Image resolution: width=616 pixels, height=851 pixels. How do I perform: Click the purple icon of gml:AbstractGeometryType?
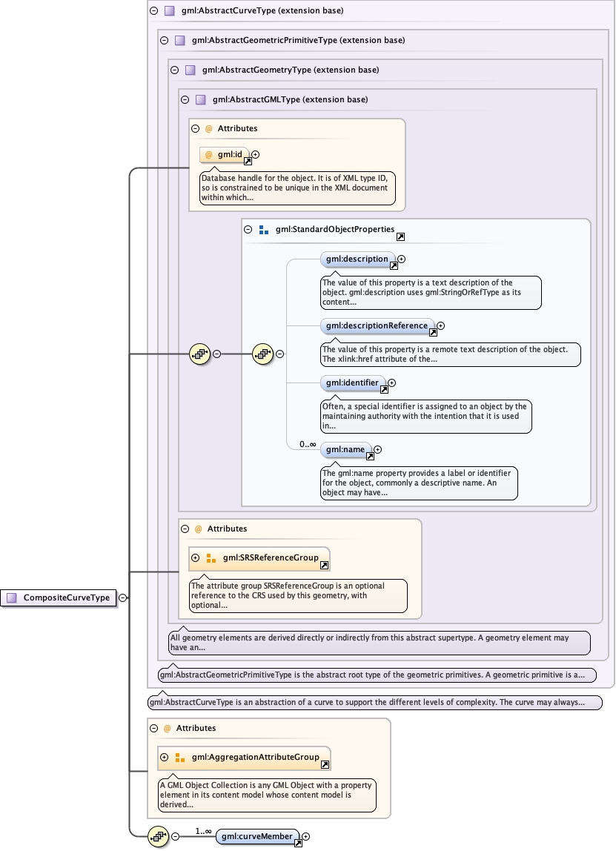(x=190, y=70)
